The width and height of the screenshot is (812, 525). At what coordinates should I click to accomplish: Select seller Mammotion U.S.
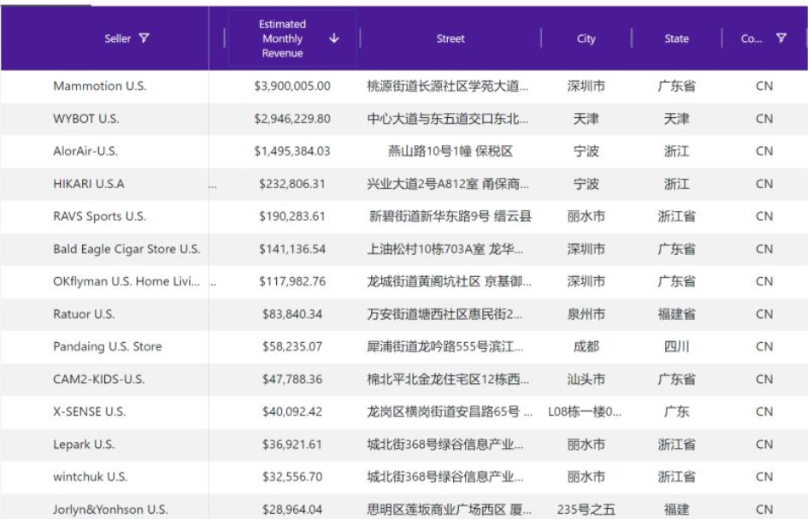point(99,86)
